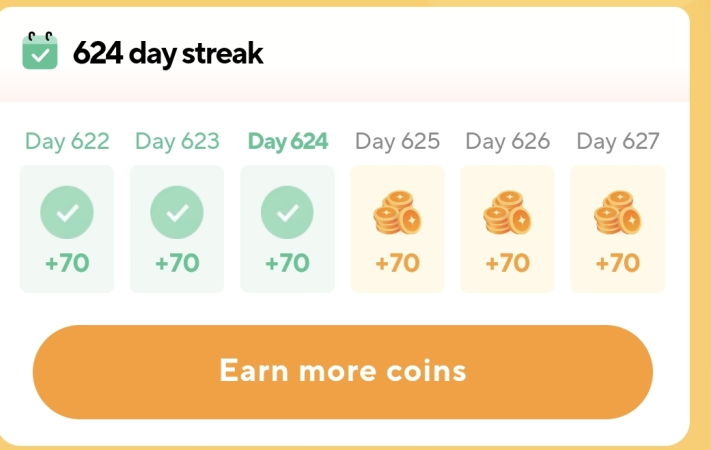Image resolution: width=711 pixels, height=450 pixels.
Task: Click the Day 623 checkmark circle
Action: 177,212
